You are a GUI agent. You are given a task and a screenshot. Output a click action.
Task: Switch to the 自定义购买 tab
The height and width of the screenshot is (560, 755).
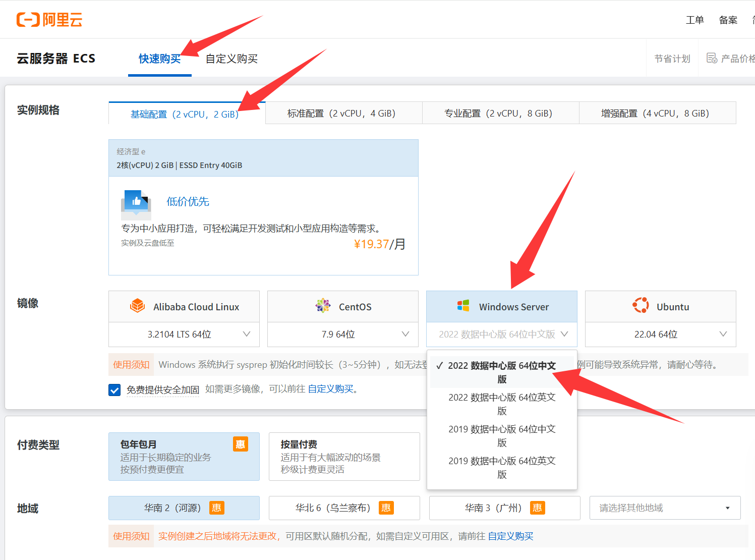(x=231, y=59)
